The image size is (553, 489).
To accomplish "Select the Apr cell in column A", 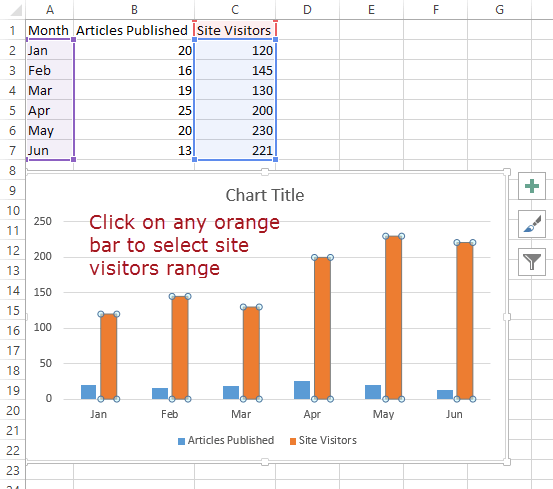I will (50, 110).
